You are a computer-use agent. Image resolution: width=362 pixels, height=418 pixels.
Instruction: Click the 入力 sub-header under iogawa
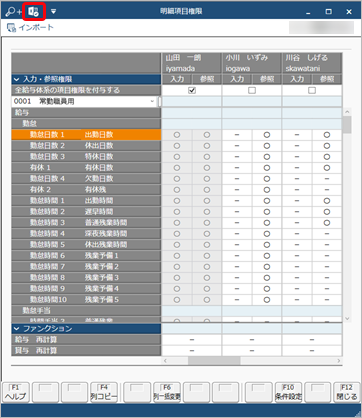coord(237,79)
